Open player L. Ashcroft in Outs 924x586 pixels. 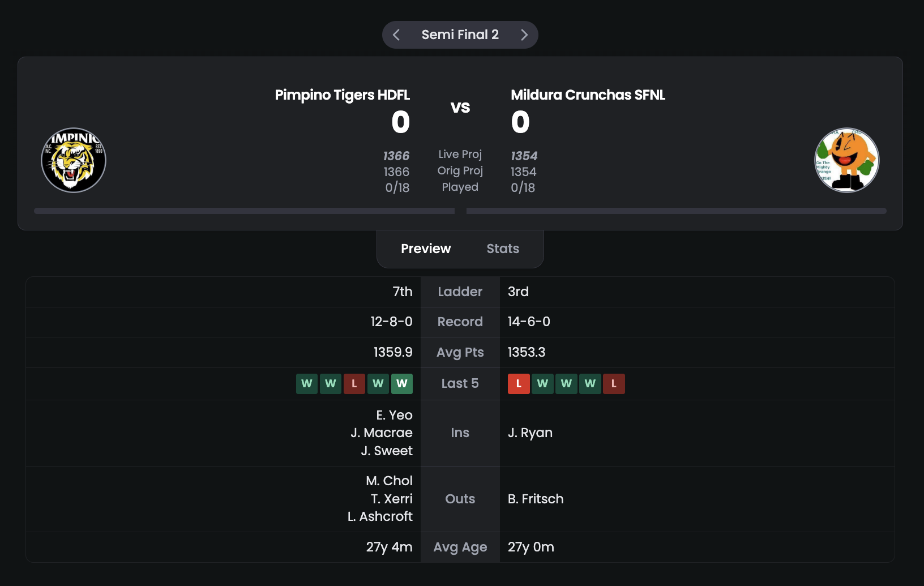[x=380, y=516]
